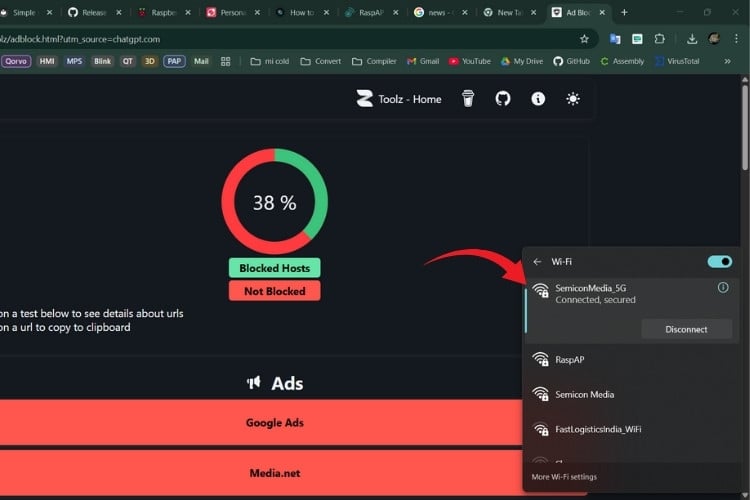Image resolution: width=750 pixels, height=500 pixels.
Task: Open the Qorvo bookmark
Action: click(x=16, y=61)
